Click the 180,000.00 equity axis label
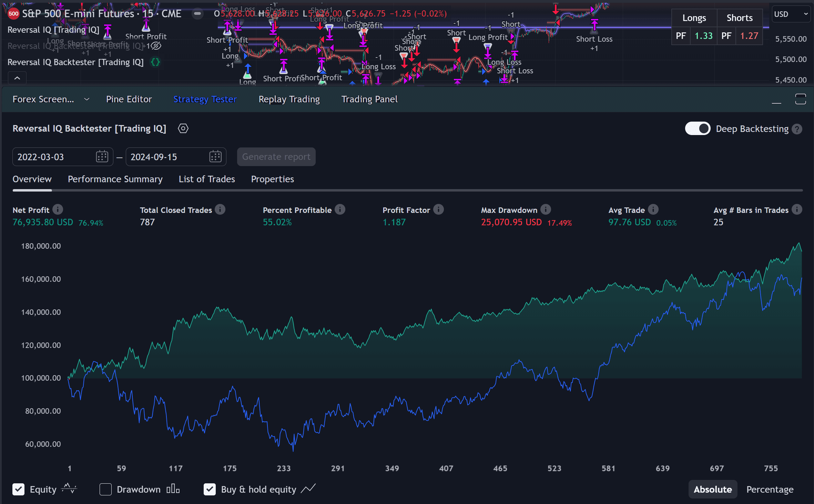 (41, 246)
